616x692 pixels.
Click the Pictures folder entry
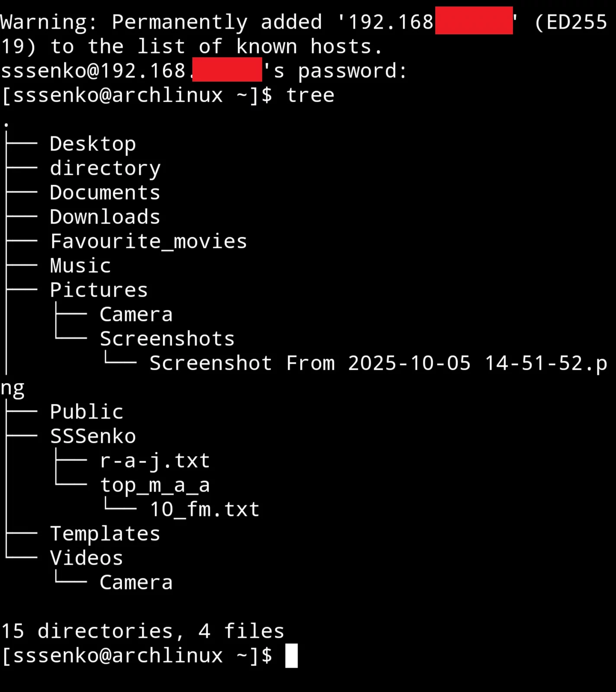click(x=99, y=290)
